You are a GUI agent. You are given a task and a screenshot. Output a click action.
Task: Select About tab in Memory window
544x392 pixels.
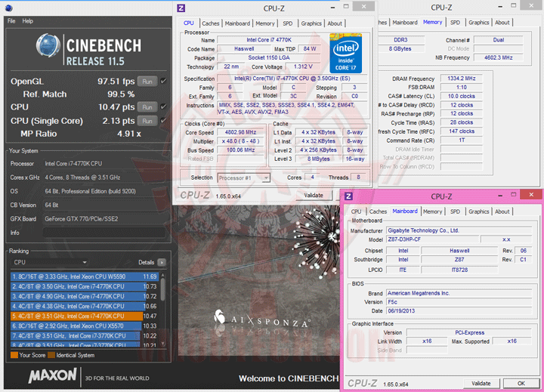pyautogui.click(x=502, y=22)
